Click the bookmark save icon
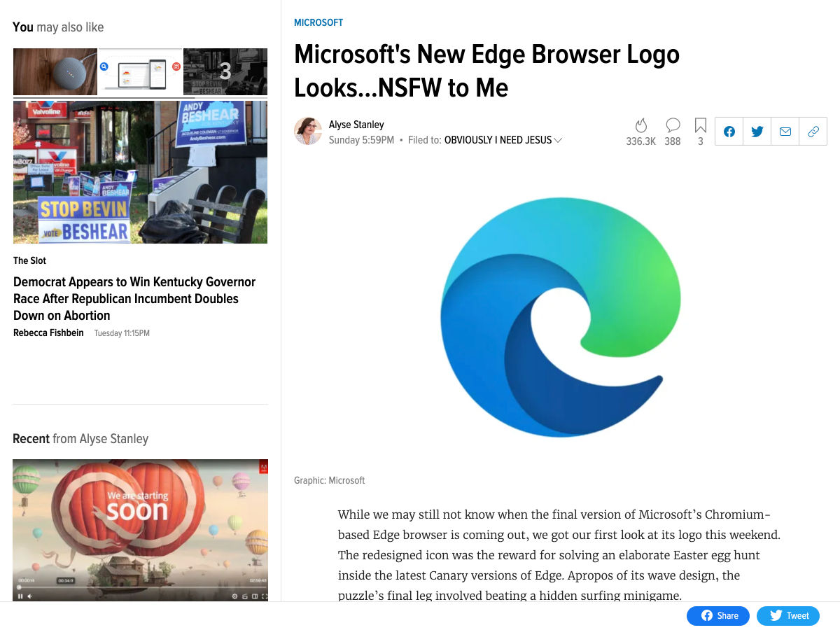Viewport: 840px width, 630px height. (x=701, y=125)
